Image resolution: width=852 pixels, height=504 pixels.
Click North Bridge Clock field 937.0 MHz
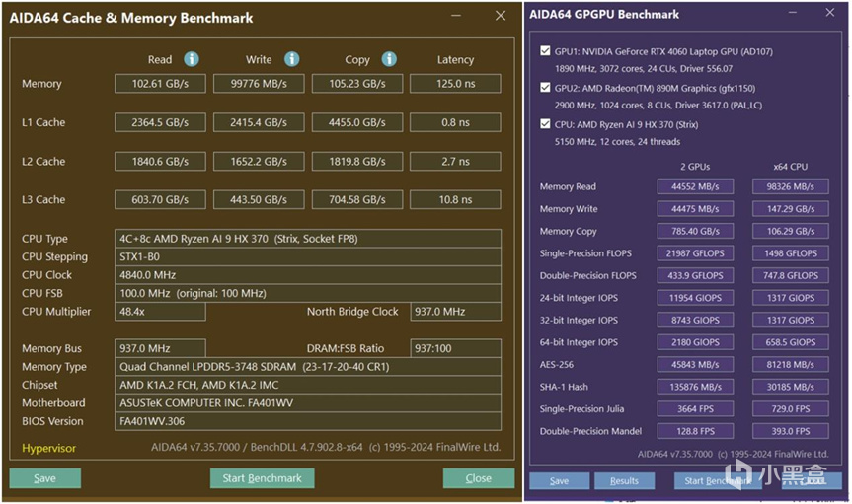tap(455, 312)
